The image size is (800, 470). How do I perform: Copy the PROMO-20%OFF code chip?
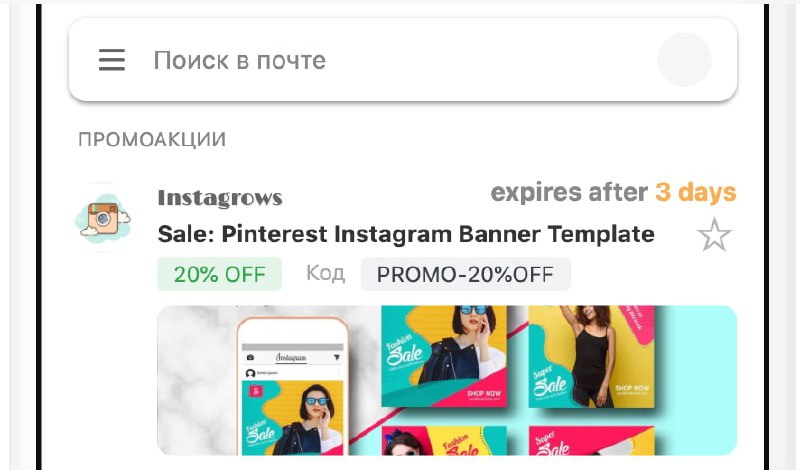(x=465, y=274)
